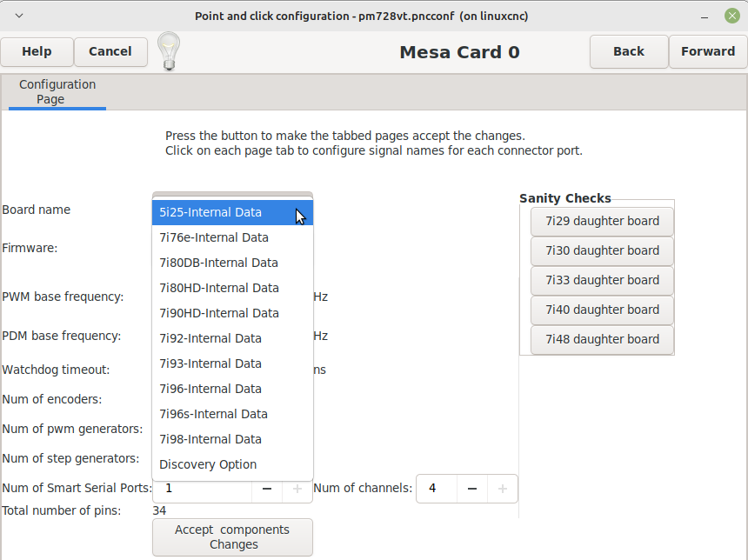The image size is (748, 560).
Task: Decrease Num of channels value
Action: [x=471, y=489]
